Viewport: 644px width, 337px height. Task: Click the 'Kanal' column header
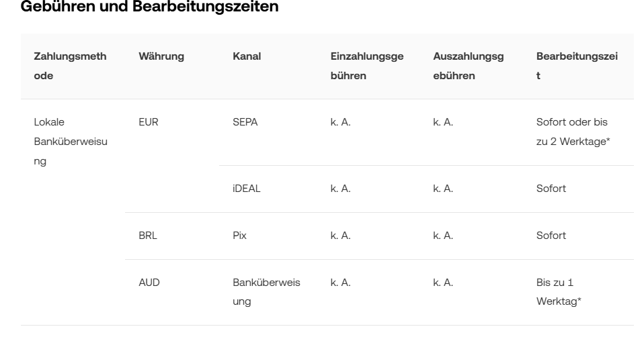pyautogui.click(x=247, y=56)
